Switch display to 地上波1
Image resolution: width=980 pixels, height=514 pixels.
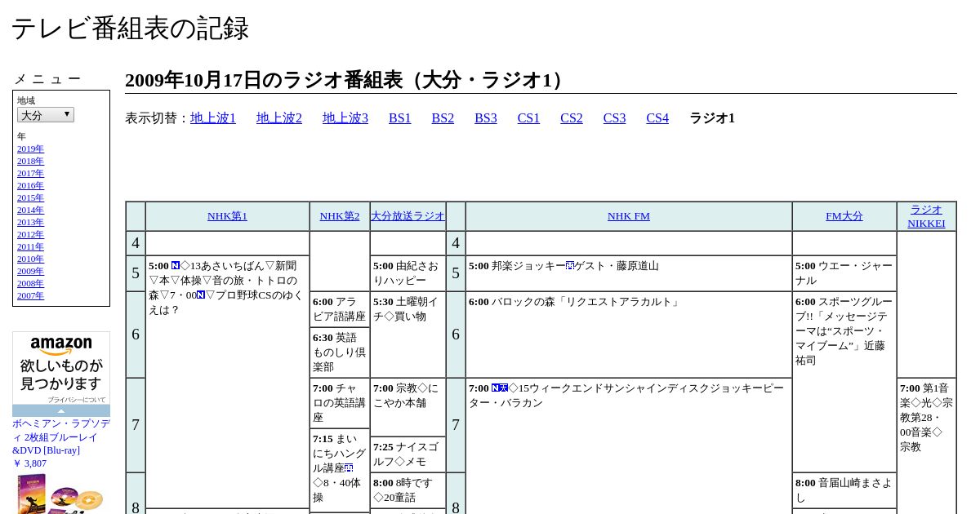213,118
